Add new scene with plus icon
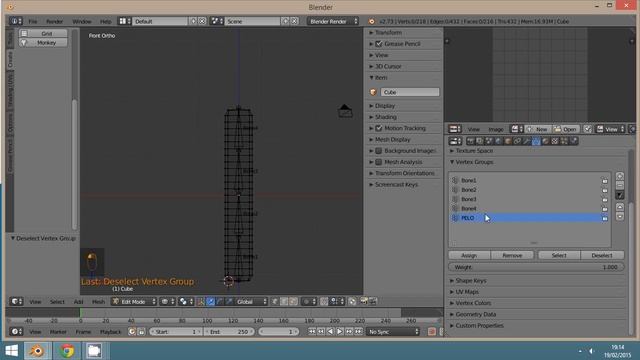 point(285,21)
